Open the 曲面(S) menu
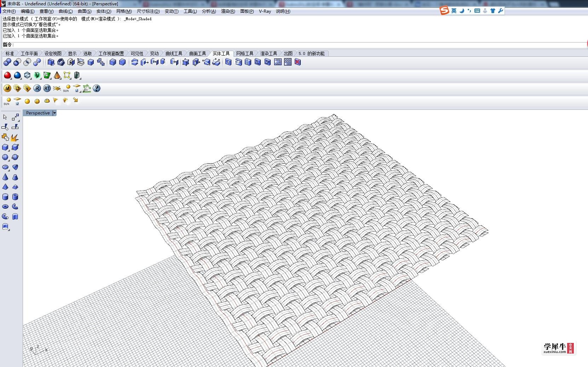This screenshot has width=588, height=367. click(x=85, y=11)
